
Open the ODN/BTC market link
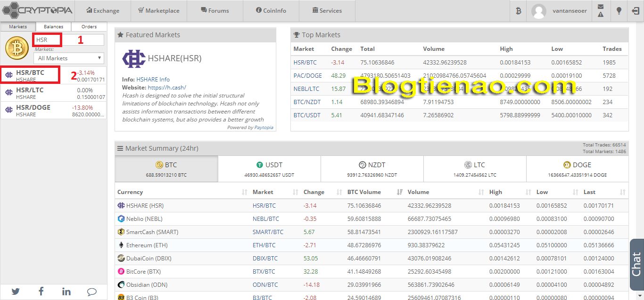point(265,284)
